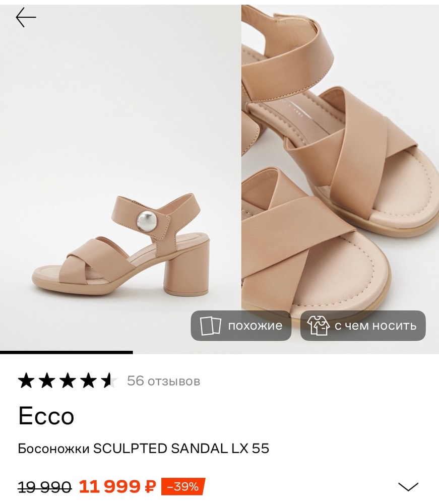Open "с чем носить" outfit suggestions
Viewport: 439px width, 504px height.
pos(363,326)
